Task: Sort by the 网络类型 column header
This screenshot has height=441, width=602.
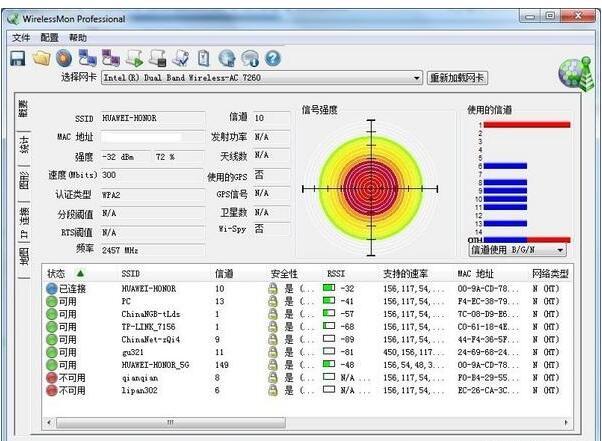Action: pyautogui.click(x=550, y=274)
